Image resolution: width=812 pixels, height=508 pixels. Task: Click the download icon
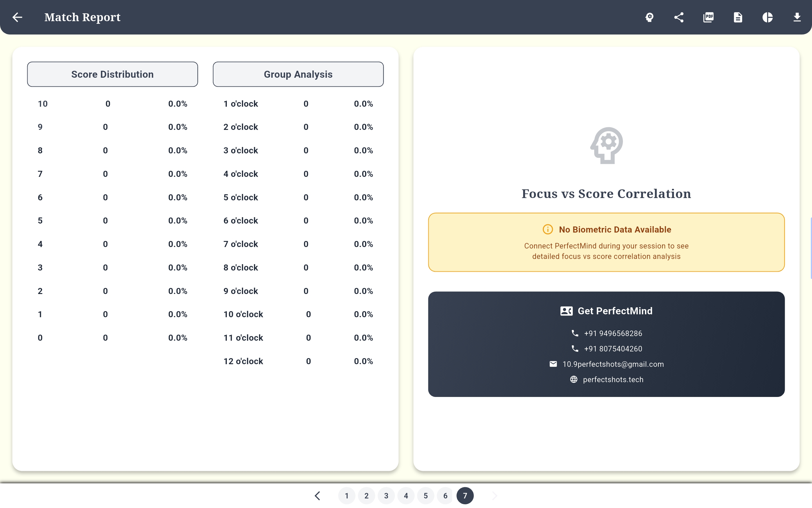[797, 17]
